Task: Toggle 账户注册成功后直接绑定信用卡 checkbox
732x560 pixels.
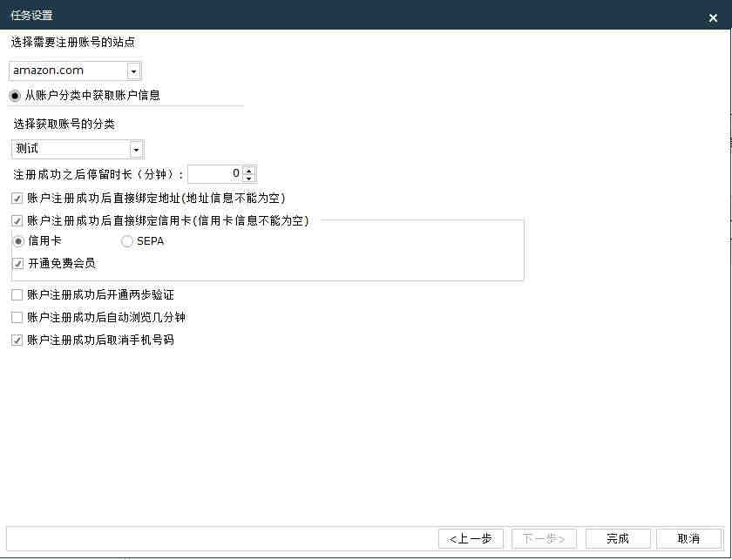Action: [x=17, y=220]
